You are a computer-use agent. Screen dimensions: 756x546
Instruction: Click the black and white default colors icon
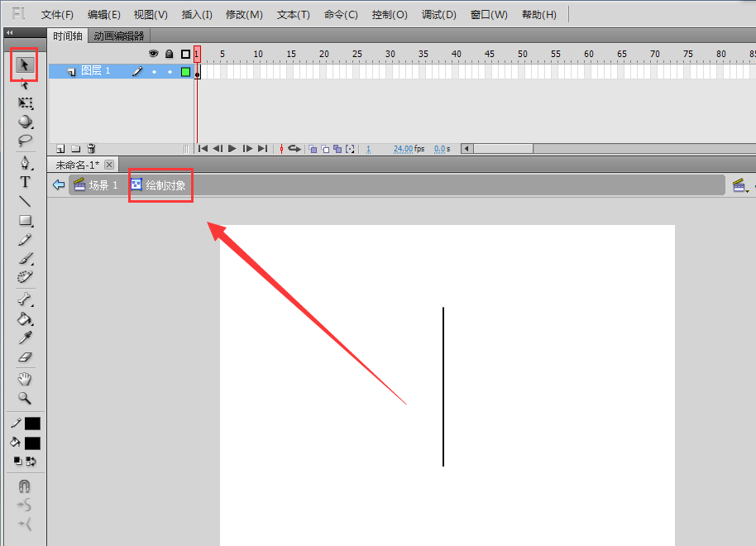(18, 461)
